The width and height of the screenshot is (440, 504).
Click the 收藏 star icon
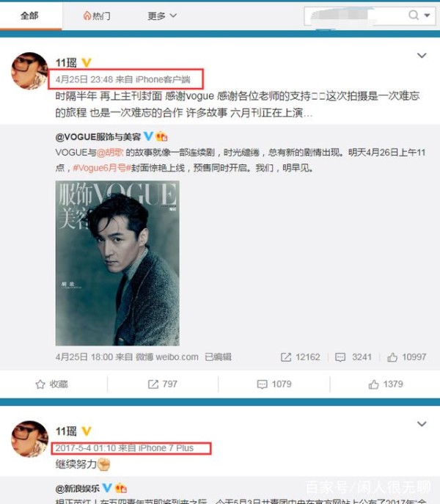point(40,384)
